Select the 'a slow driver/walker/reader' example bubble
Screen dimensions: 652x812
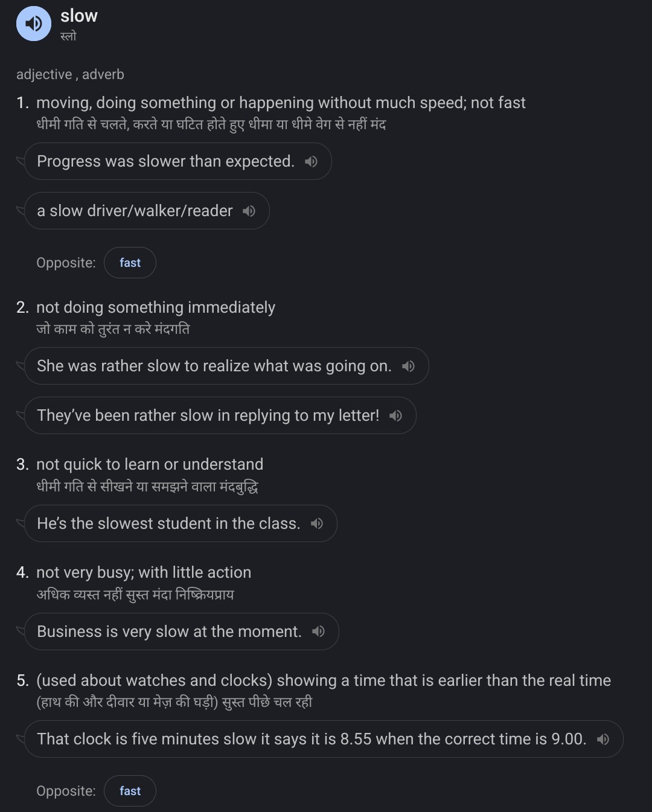134,211
